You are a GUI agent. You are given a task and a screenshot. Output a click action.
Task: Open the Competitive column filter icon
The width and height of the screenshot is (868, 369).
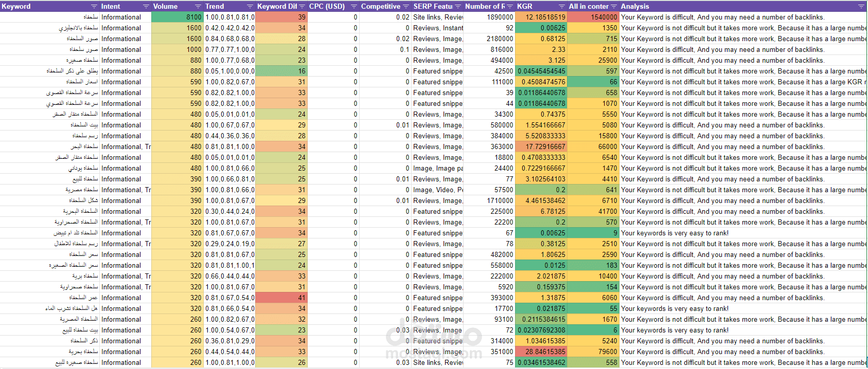[406, 6]
